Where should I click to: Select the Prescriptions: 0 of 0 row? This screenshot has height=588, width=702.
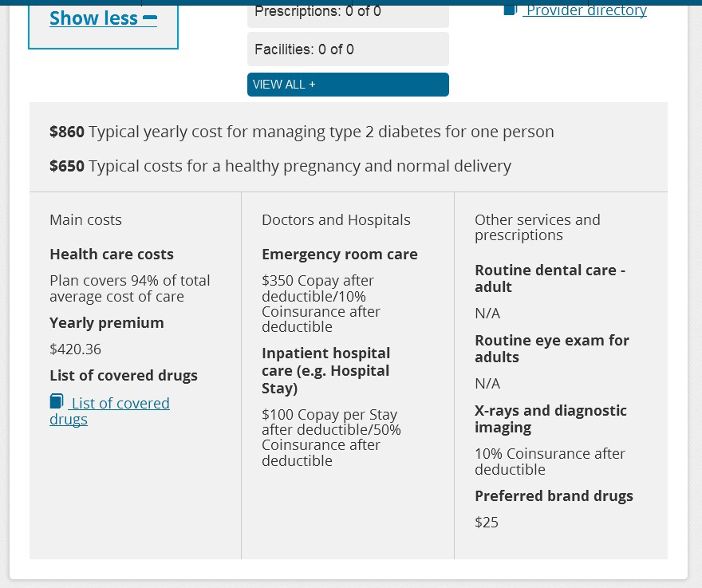click(x=348, y=12)
